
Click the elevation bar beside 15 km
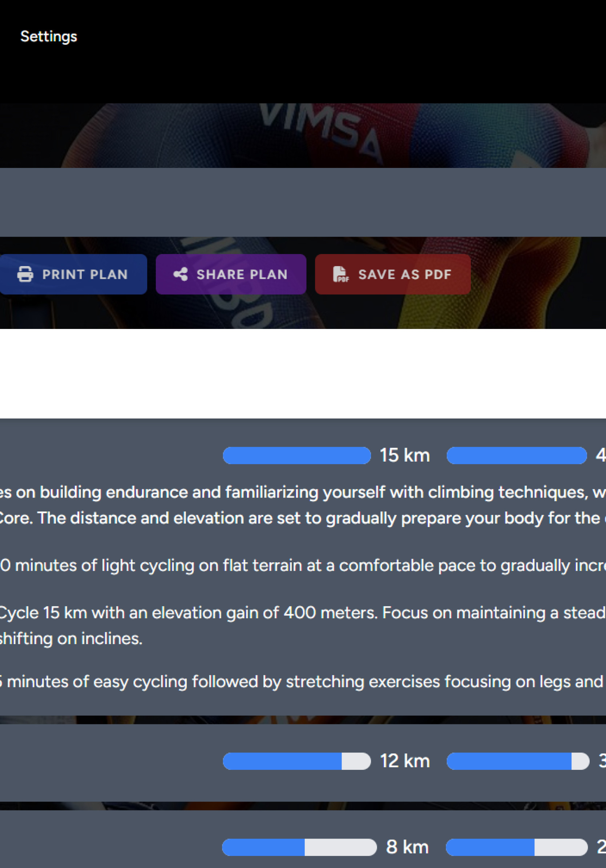[517, 455]
